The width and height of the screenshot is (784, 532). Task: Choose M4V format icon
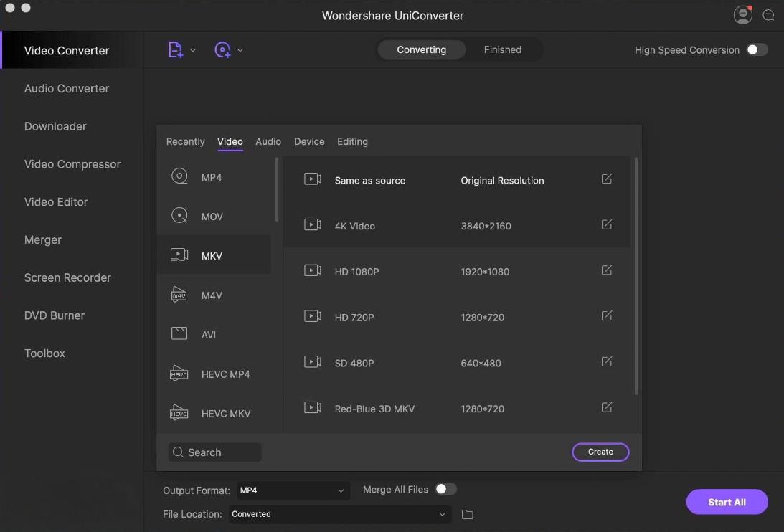pos(179,295)
